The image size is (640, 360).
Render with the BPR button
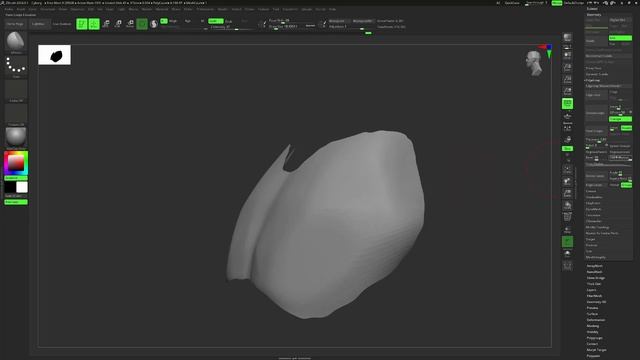(x=567, y=38)
